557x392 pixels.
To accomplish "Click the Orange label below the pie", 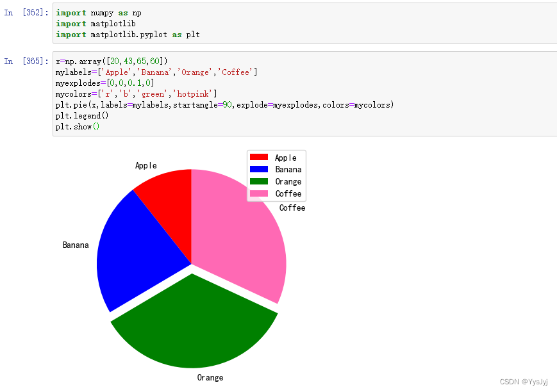I will tap(210, 378).
